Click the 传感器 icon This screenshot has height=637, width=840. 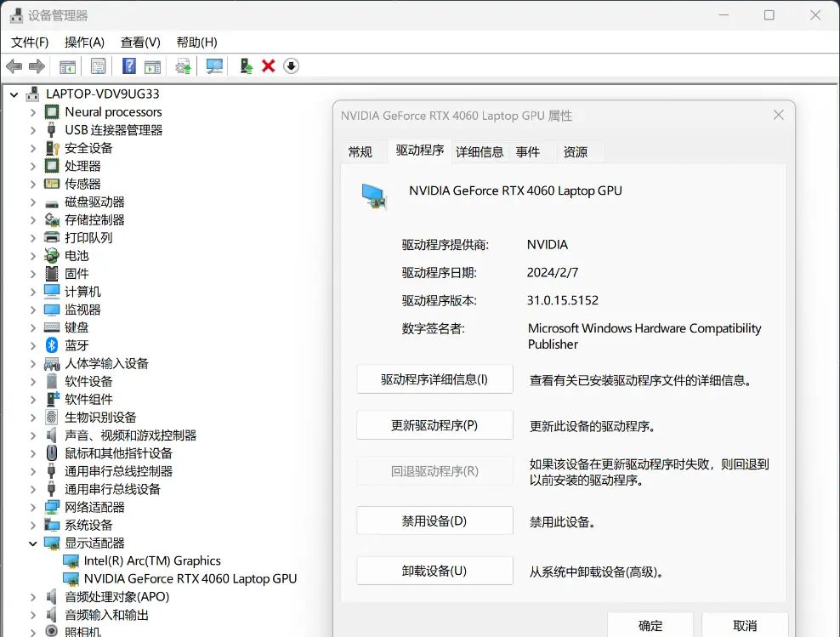pyautogui.click(x=52, y=184)
